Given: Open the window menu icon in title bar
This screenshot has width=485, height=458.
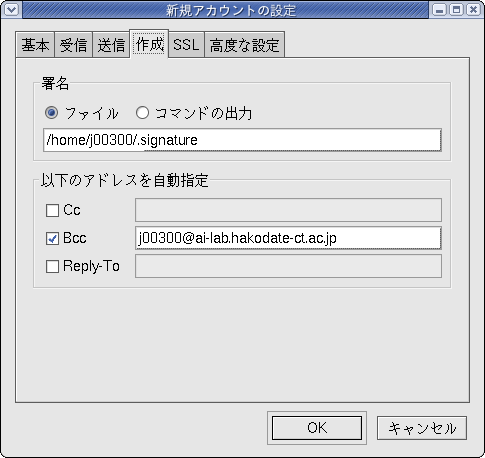Looking at the screenshot, I should (x=11, y=10).
